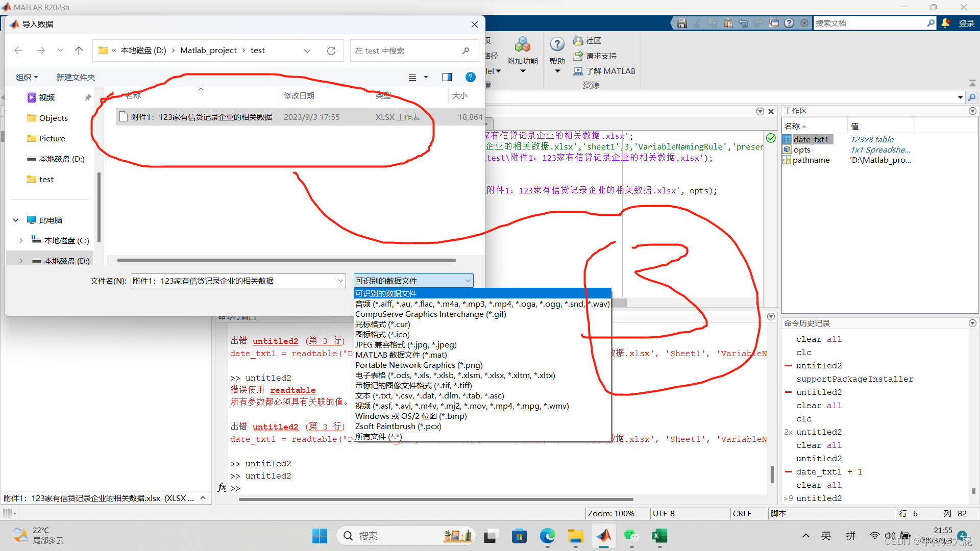Image resolution: width=980 pixels, height=551 pixels.
Task: Open WeChat from taskbar
Action: click(x=631, y=536)
